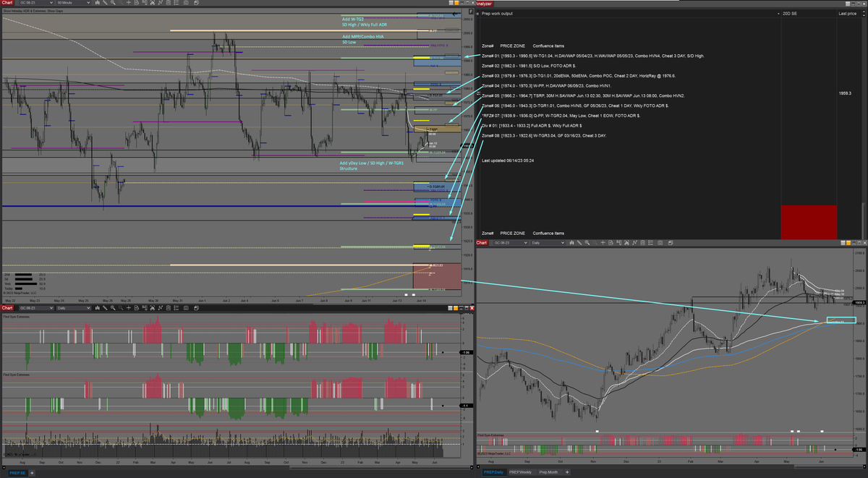Open drawing tools pencil in the 60 Minute chart
This screenshot has height=478, width=868.
click(105, 3)
